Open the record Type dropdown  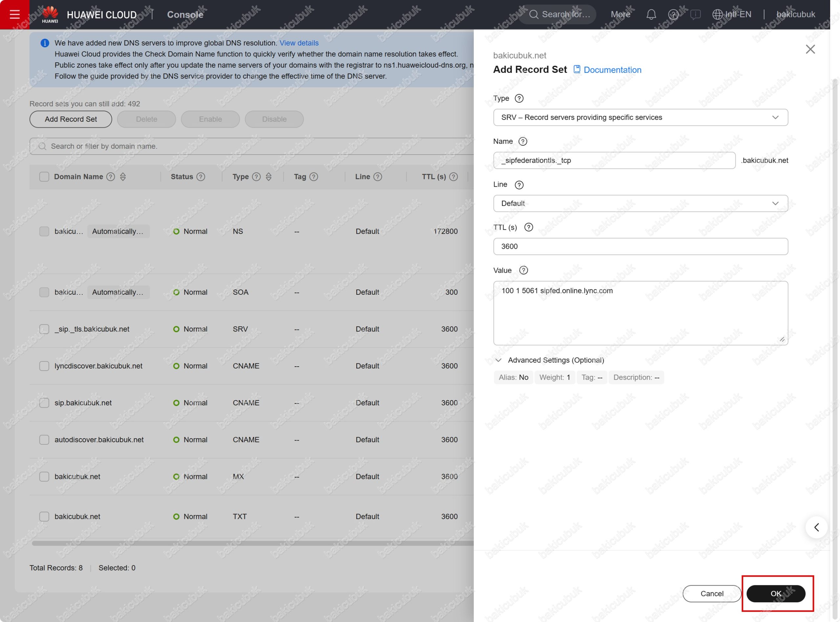(640, 118)
